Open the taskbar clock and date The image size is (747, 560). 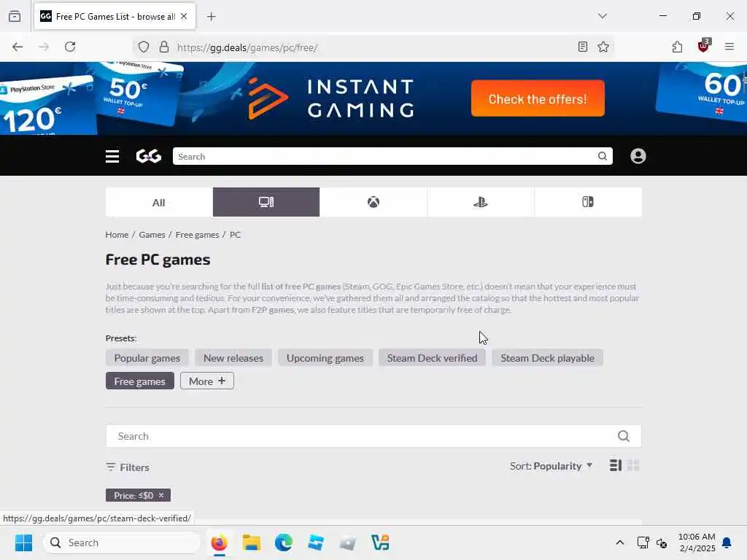click(x=697, y=542)
